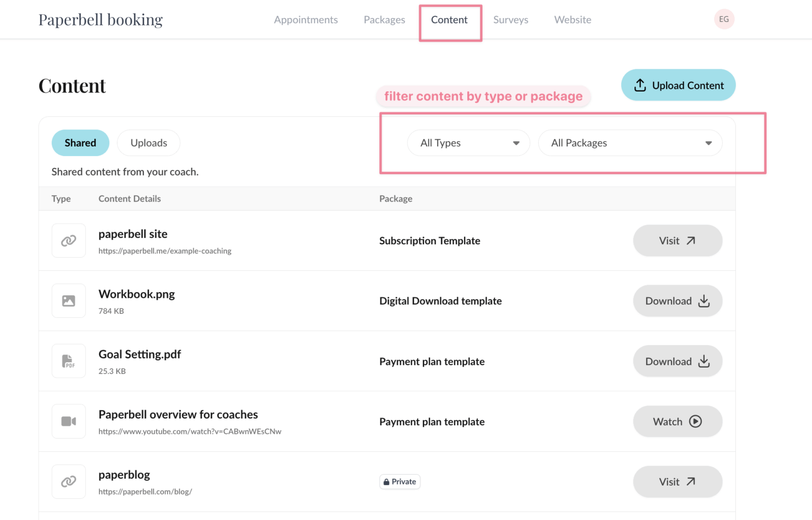This screenshot has width=812, height=520.
Task: Click the link icon beside paperbell site
Action: coord(68,240)
